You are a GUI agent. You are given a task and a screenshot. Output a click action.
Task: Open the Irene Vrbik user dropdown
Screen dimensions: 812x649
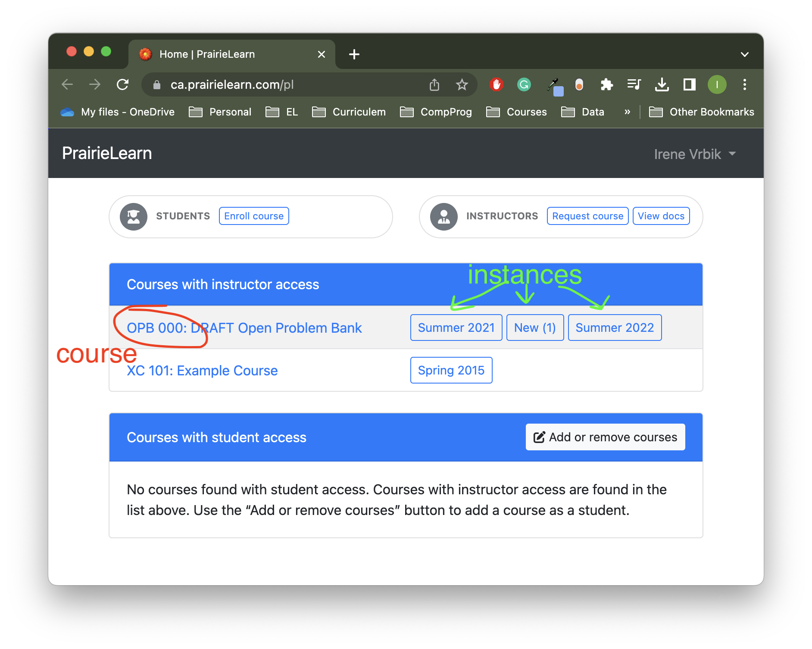pyautogui.click(x=695, y=154)
